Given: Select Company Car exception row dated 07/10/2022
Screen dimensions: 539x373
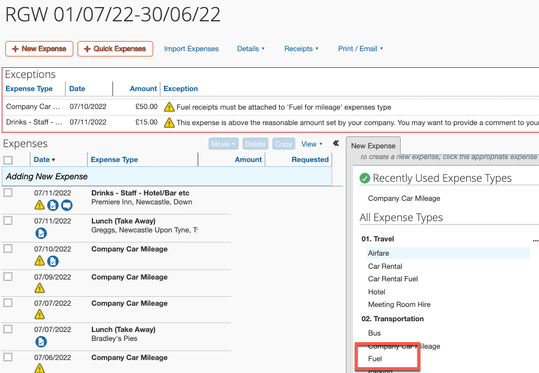Looking at the screenshot, I should [271, 107].
